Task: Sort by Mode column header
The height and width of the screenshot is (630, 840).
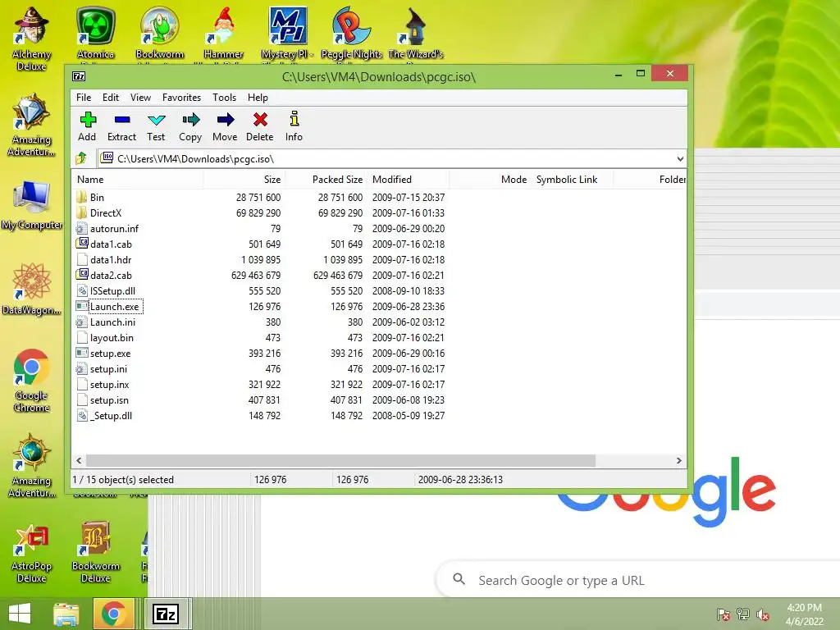Action: tap(491, 180)
